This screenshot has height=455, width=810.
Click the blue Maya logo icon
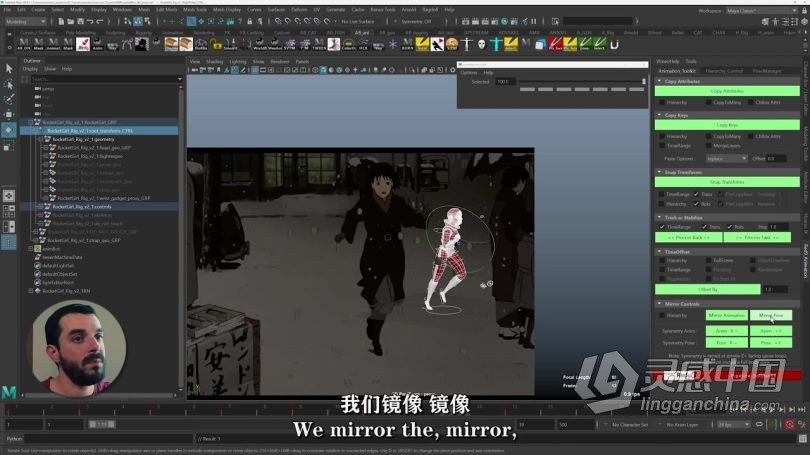[x=9, y=393]
